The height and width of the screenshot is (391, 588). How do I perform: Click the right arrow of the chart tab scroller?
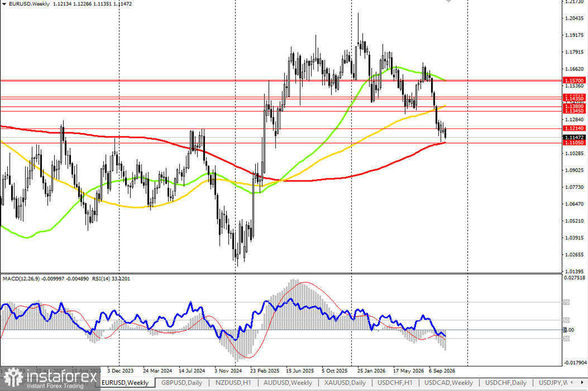click(x=582, y=383)
